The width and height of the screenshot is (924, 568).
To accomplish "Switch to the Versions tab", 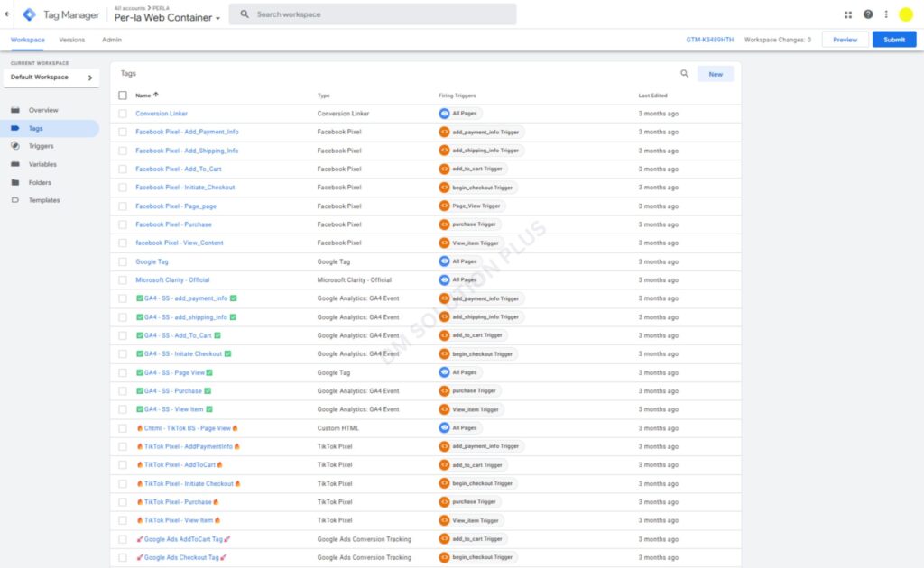I will click(x=72, y=40).
